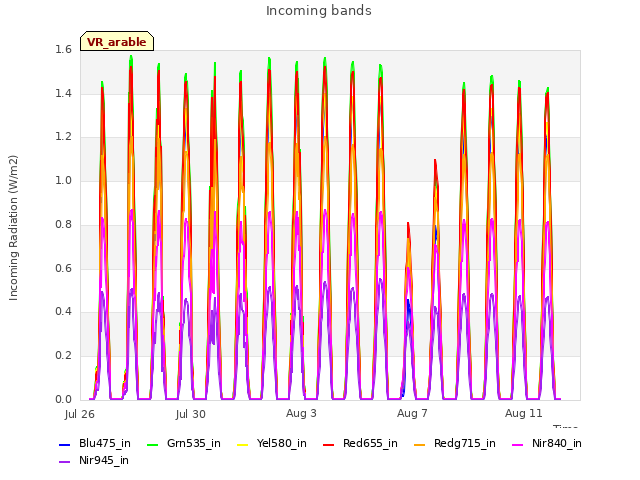Click the VR_arable annotation label

click(117, 41)
